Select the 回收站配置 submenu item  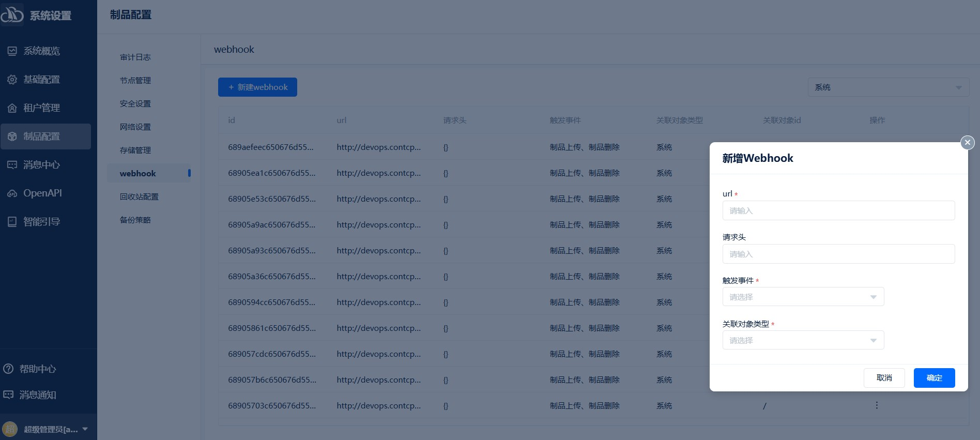pos(139,197)
